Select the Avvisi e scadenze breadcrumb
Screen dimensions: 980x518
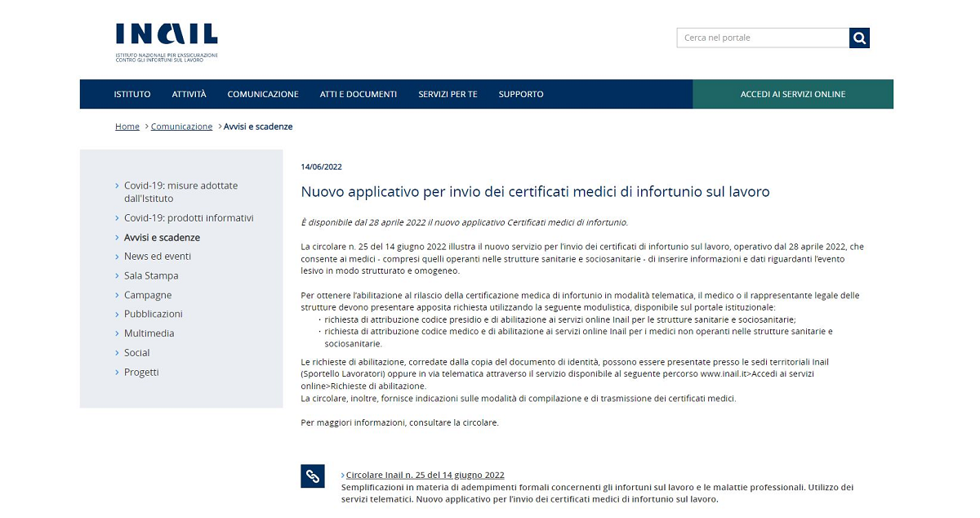[258, 127]
